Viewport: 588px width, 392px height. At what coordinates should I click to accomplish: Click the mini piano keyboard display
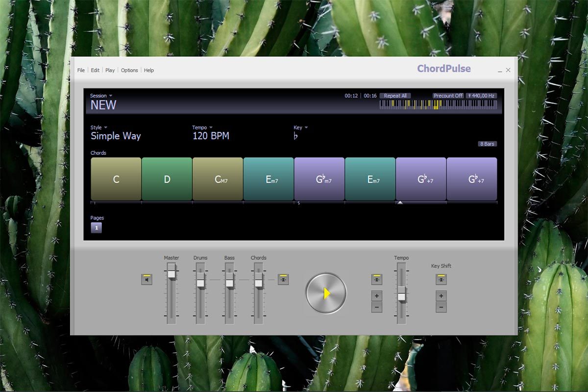tap(439, 104)
